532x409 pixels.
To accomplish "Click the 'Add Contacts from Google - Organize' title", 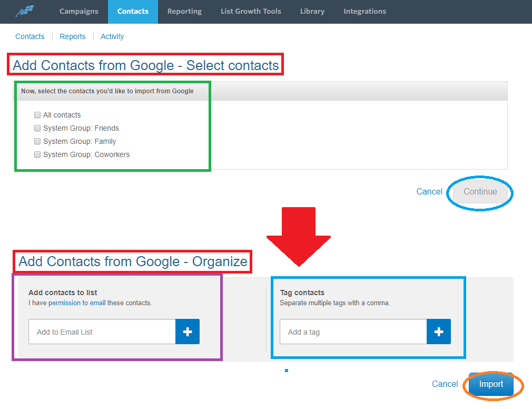I will 133,261.
